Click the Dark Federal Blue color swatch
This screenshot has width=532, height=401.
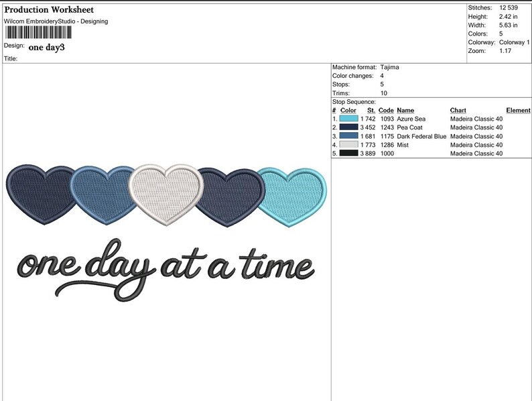pyautogui.click(x=349, y=136)
